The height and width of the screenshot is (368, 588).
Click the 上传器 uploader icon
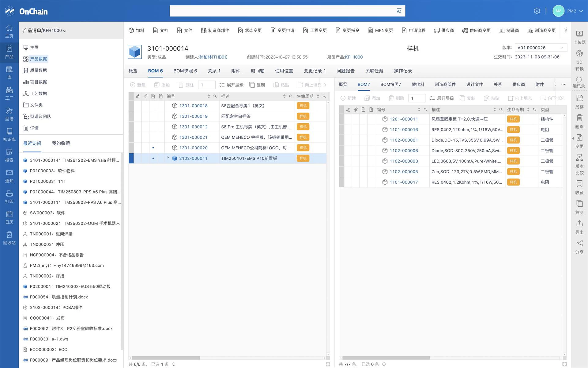pyautogui.click(x=579, y=37)
